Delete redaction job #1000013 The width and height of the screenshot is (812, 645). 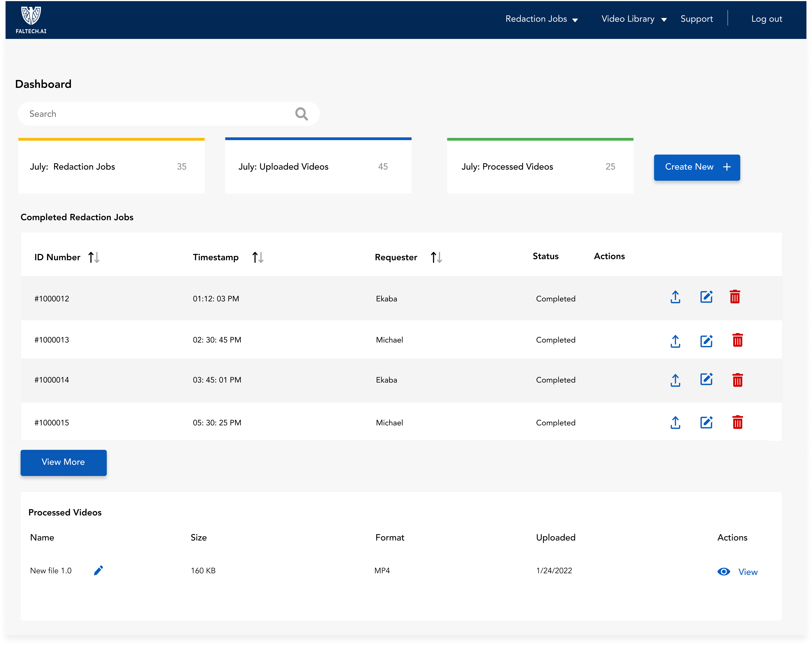pyautogui.click(x=737, y=340)
